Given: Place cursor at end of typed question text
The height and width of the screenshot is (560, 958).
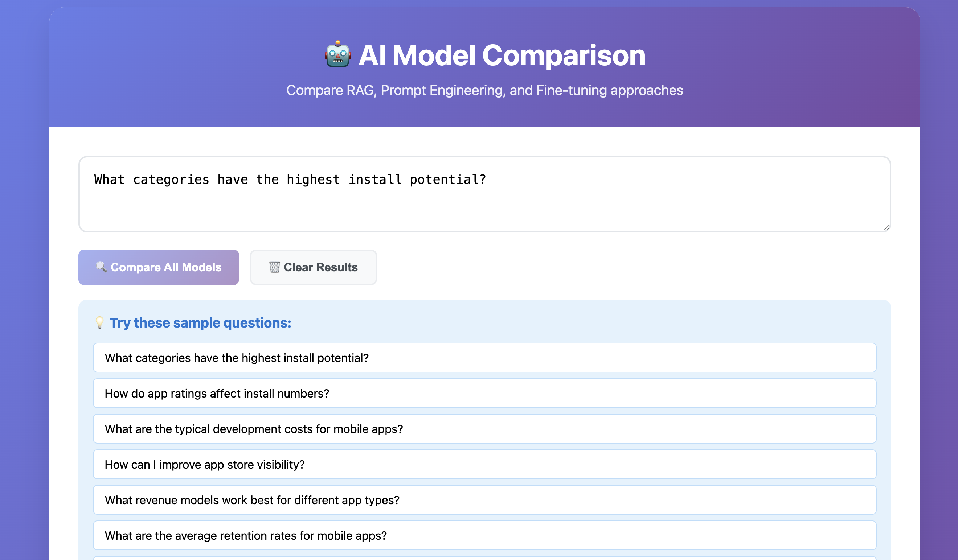Looking at the screenshot, I should [x=487, y=179].
